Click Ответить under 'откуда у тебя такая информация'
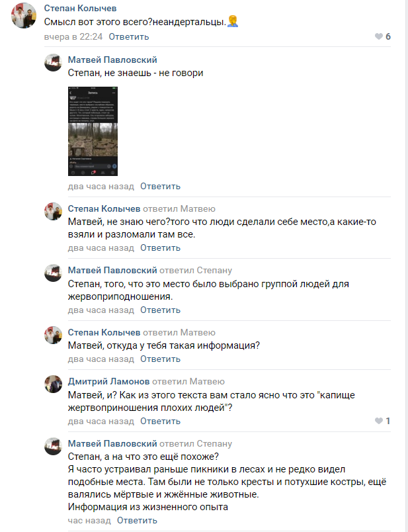 (x=160, y=359)
